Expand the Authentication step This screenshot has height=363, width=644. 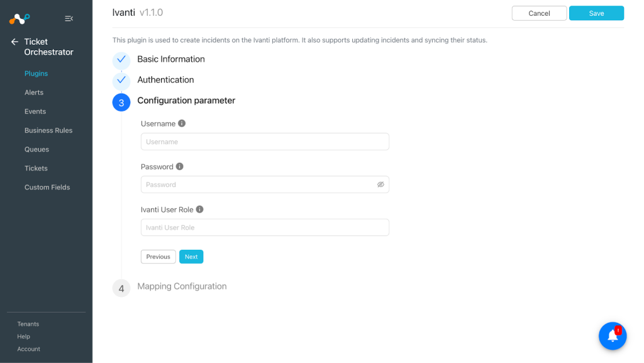[165, 80]
